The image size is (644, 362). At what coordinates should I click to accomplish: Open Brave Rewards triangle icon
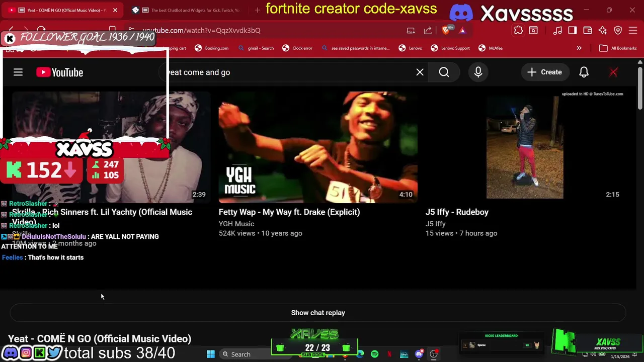coord(462,31)
